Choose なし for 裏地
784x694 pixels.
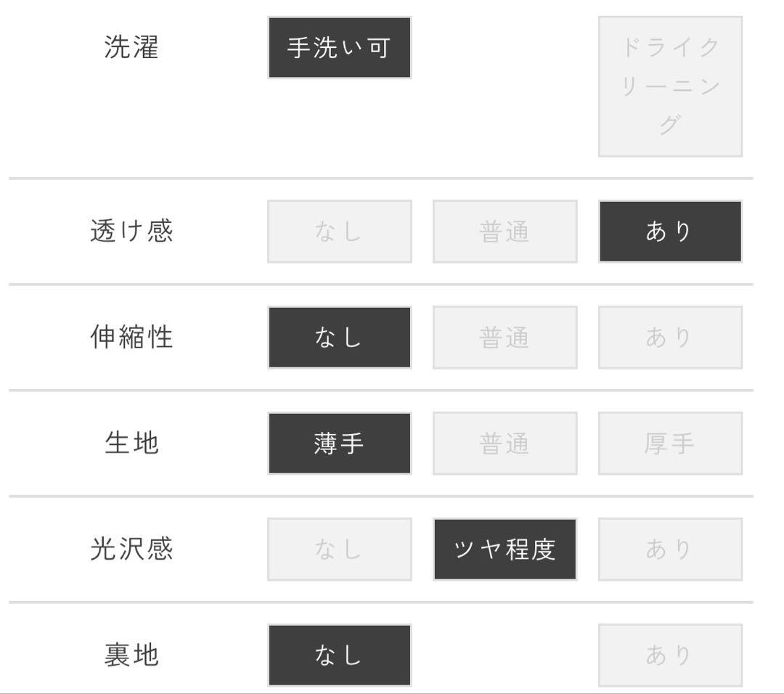pyautogui.click(x=338, y=653)
